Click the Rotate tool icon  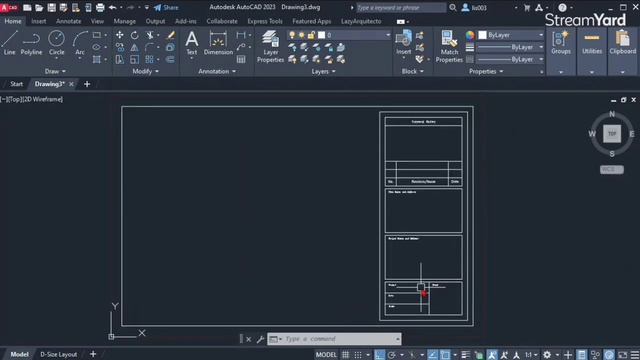pyautogui.click(x=134, y=35)
